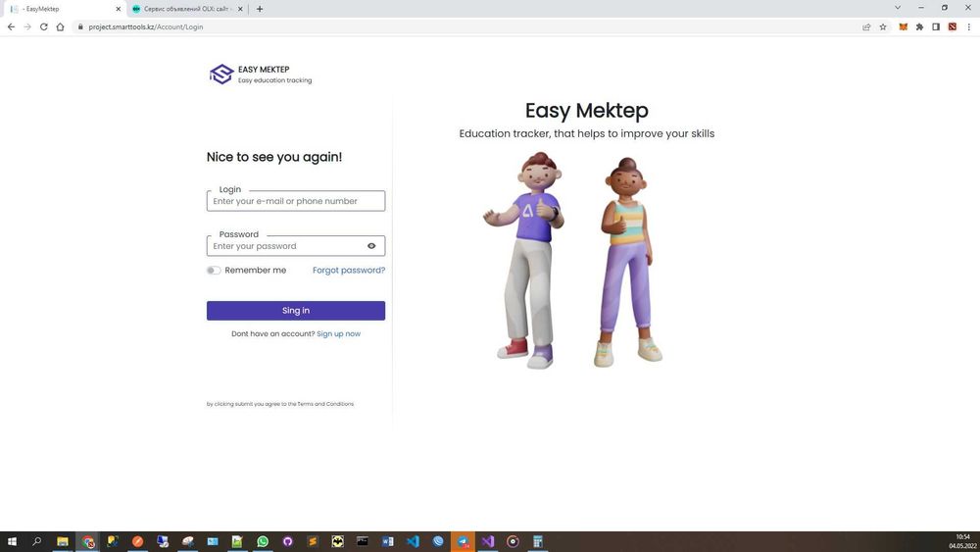The height and width of the screenshot is (552, 980).
Task: Toggle the browser side panel
Action: point(936,26)
